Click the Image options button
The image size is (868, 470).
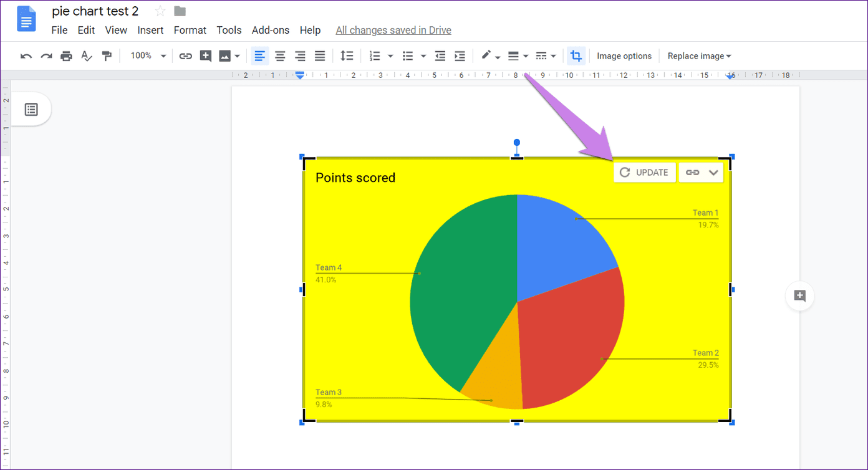(624, 56)
